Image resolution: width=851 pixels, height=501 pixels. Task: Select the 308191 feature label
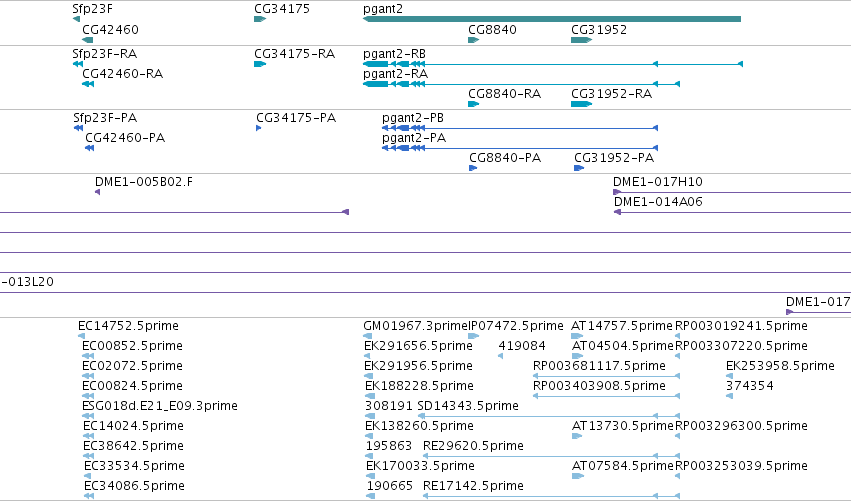(389, 406)
